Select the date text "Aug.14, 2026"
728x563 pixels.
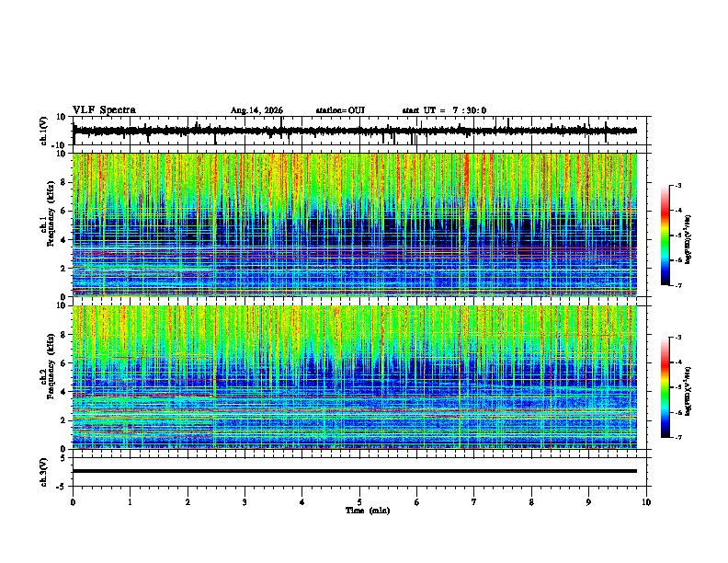coord(256,110)
